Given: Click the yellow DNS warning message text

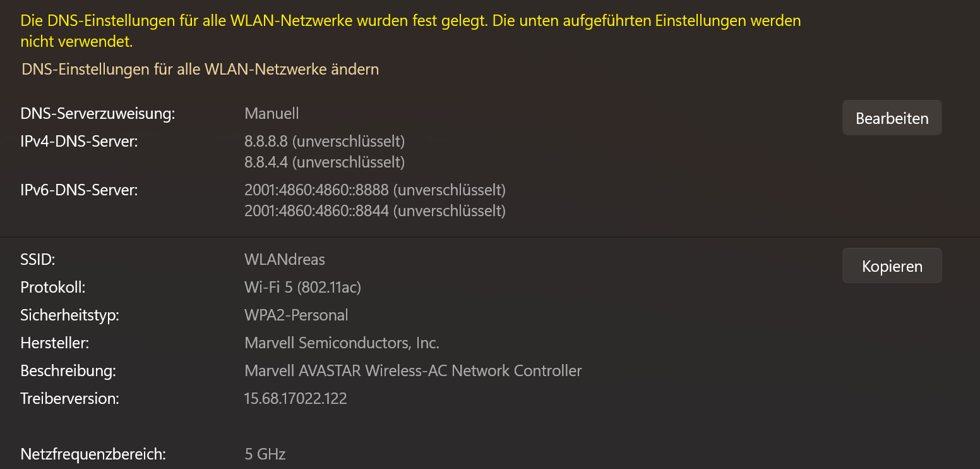Looking at the screenshot, I should coord(410,31).
